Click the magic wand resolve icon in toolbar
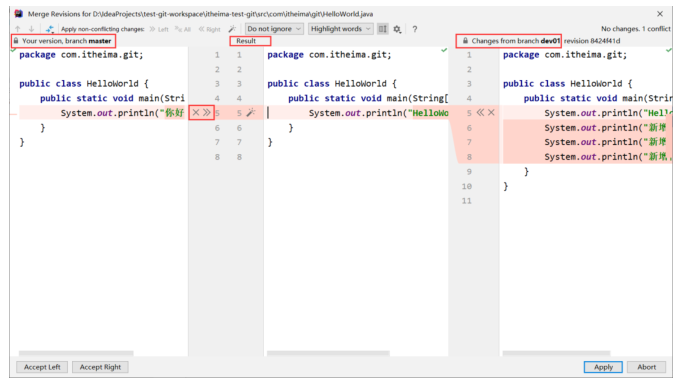The height and width of the screenshot is (382, 683). coord(232,29)
